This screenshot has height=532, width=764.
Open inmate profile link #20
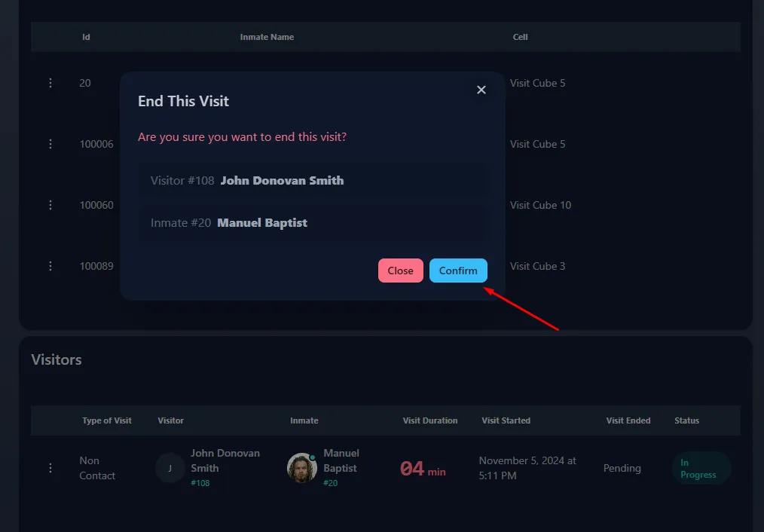[332, 482]
